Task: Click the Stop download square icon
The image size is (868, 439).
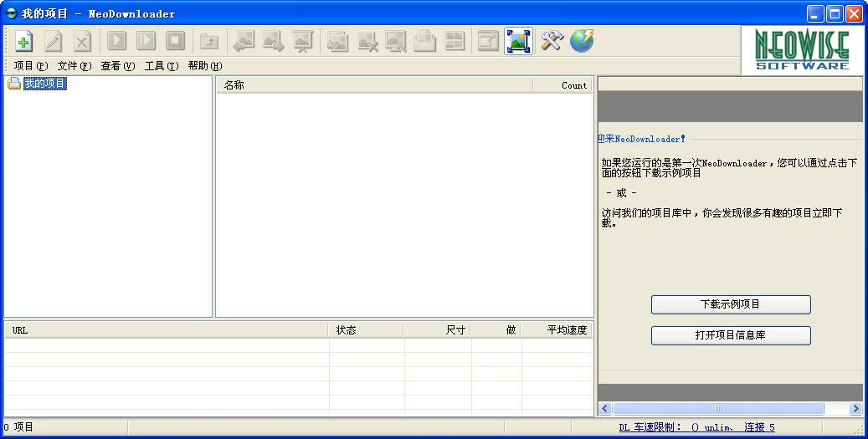Action: pos(176,41)
